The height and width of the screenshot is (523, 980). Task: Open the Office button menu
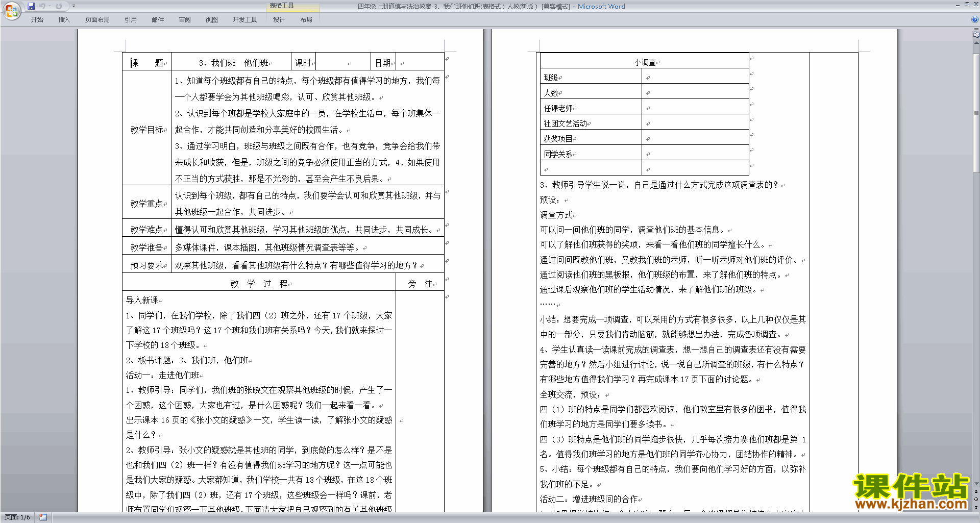coord(11,11)
